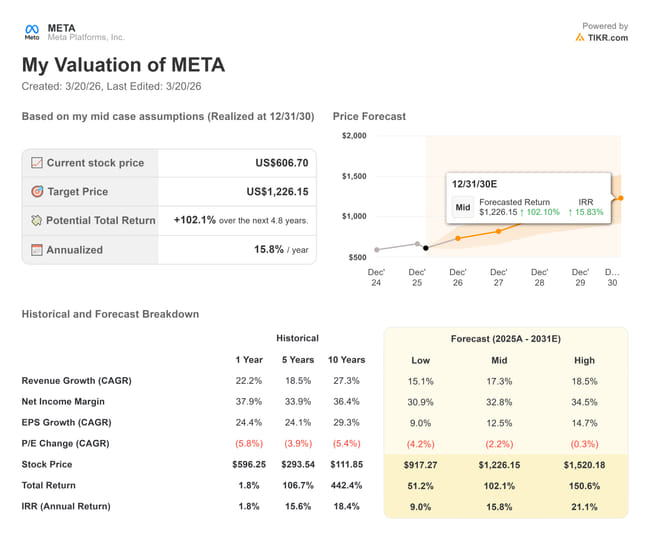Click the Mid badge in chart tooltip
650x535 pixels.
[x=463, y=208]
